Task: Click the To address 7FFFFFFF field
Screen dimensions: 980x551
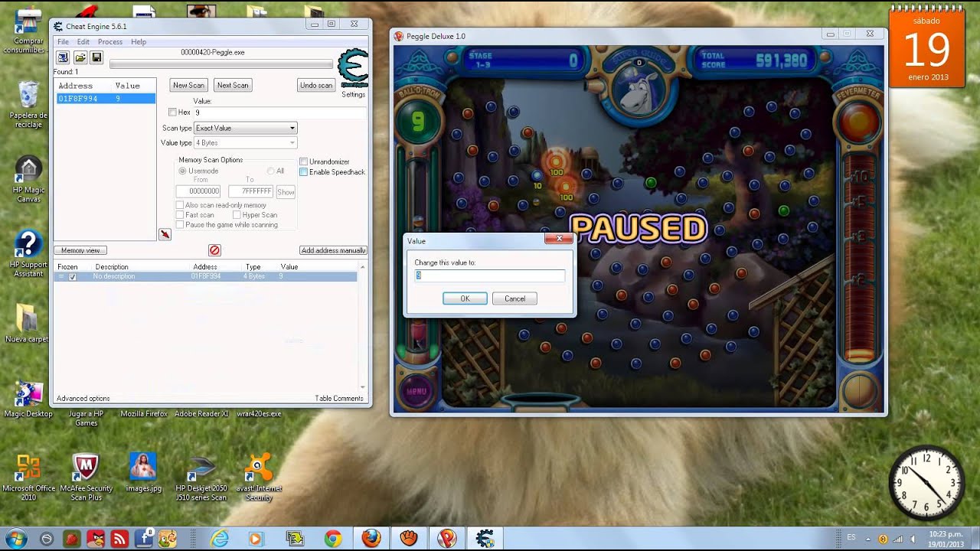Action: 250,191
